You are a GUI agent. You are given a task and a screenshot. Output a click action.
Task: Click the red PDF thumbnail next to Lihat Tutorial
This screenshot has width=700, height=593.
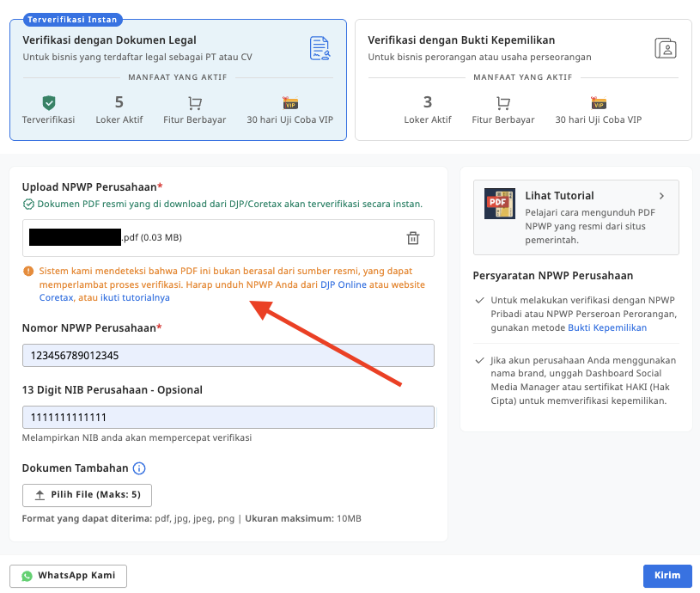pos(499,205)
